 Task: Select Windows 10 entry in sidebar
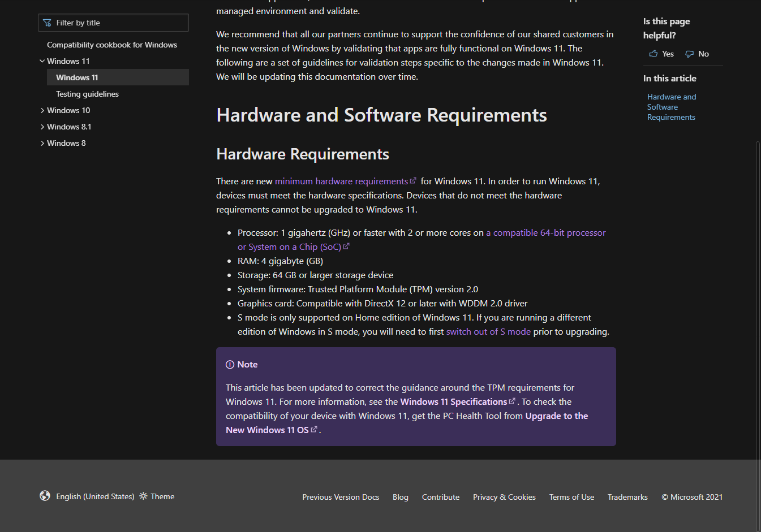pyautogui.click(x=68, y=110)
